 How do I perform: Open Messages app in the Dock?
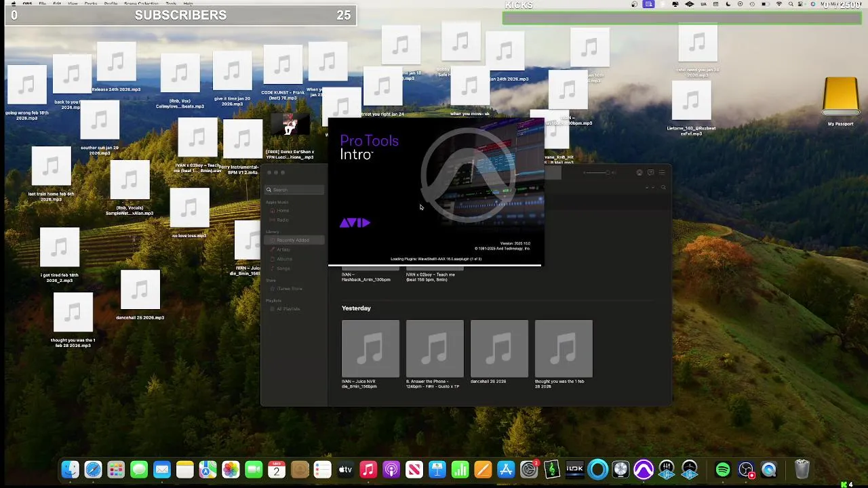[139, 469]
